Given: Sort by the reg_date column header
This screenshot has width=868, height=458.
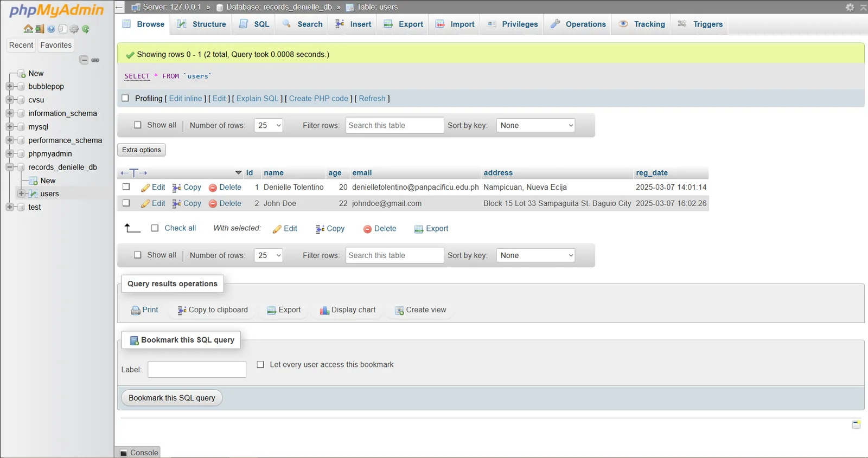Looking at the screenshot, I should tap(652, 173).
